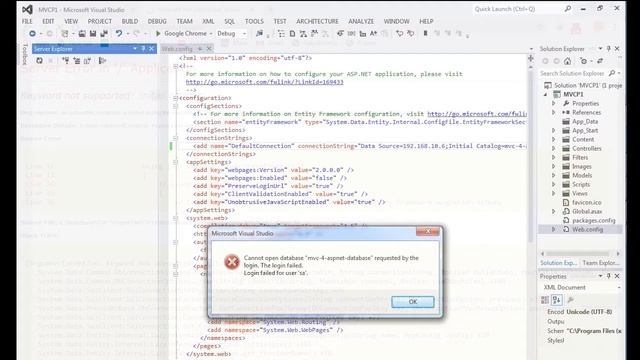Expand the Properties node in Solution Explorer

pos(554,104)
